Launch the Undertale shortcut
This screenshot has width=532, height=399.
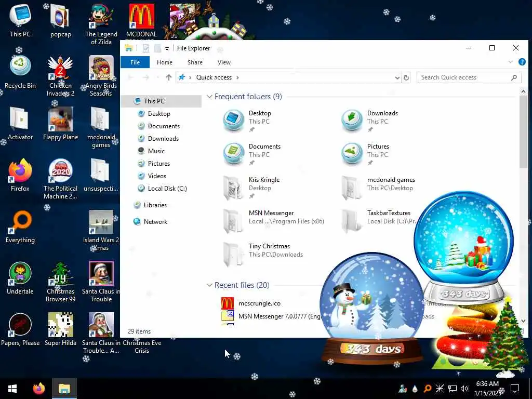(x=20, y=278)
